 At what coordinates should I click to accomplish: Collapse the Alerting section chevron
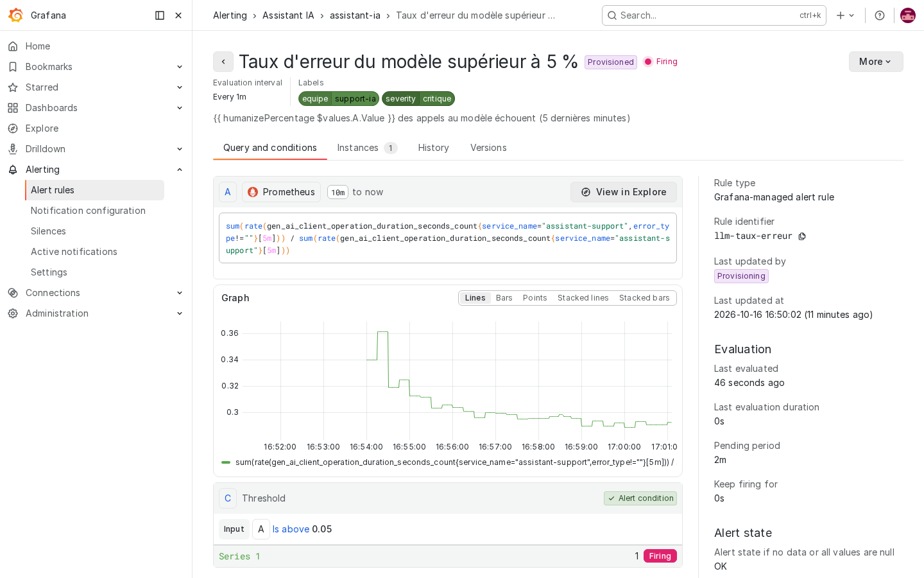point(180,170)
